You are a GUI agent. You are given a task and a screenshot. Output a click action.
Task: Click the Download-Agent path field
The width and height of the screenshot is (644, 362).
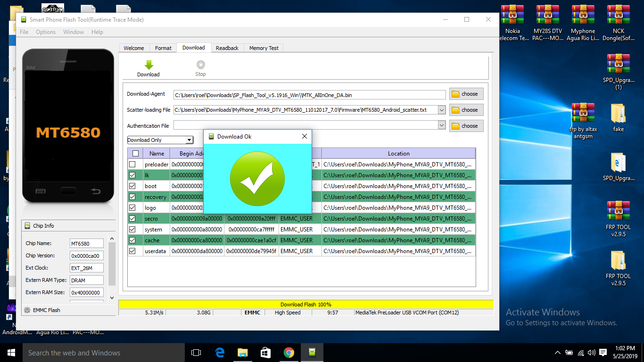click(309, 95)
